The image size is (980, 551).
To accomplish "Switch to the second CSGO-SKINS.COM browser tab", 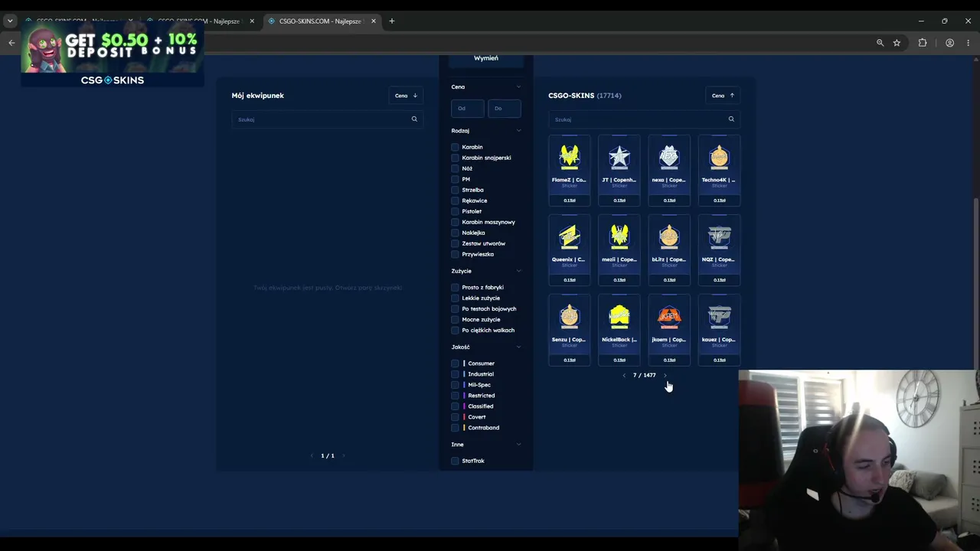I will point(201,21).
